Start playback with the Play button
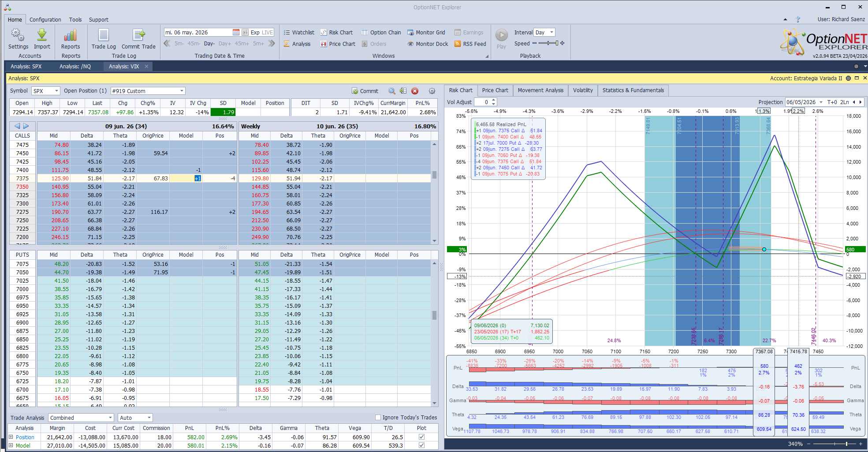Image resolution: width=868 pixels, height=452 pixels. click(x=501, y=39)
